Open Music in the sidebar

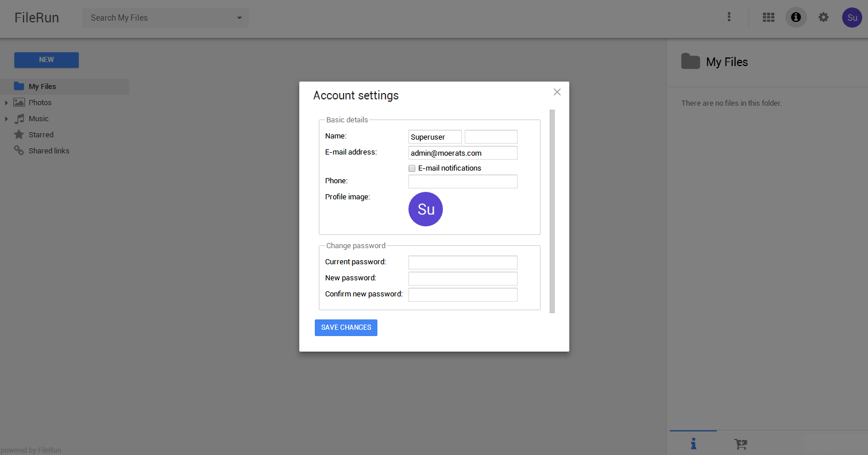click(38, 119)
